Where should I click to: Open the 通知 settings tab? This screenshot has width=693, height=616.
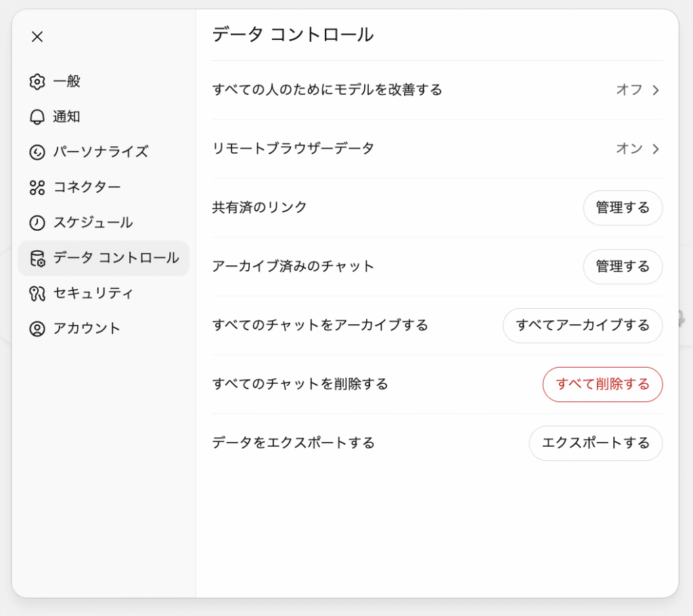tap(67, 117)
